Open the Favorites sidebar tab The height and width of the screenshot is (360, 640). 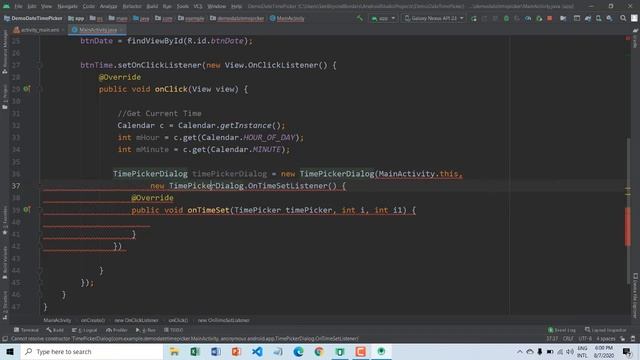coord(5,220)
